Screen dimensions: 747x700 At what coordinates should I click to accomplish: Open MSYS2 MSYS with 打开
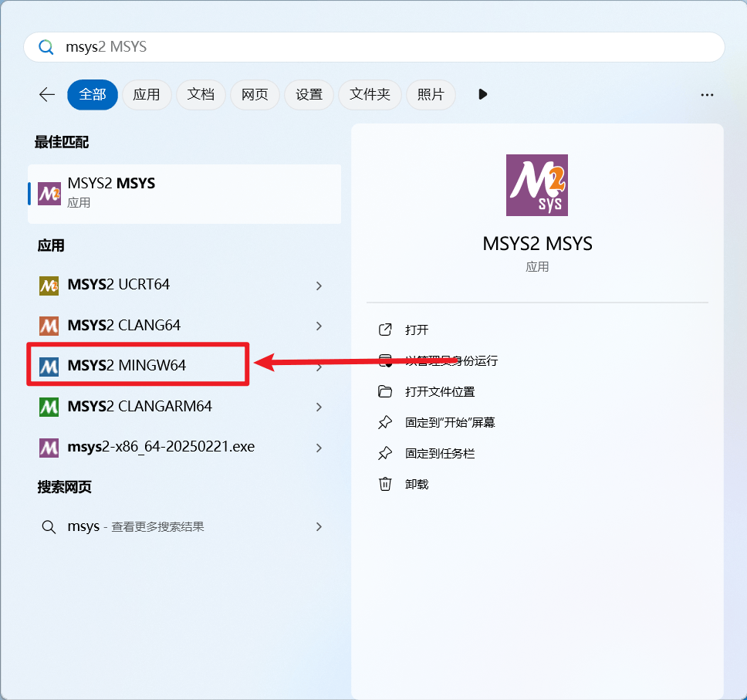point(417,330)
